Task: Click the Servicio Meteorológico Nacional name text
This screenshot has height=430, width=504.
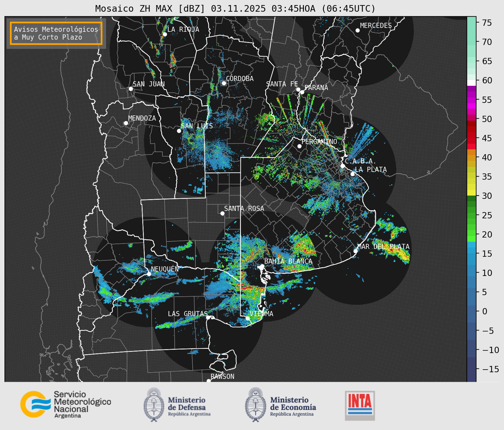Action: (82, 402)
